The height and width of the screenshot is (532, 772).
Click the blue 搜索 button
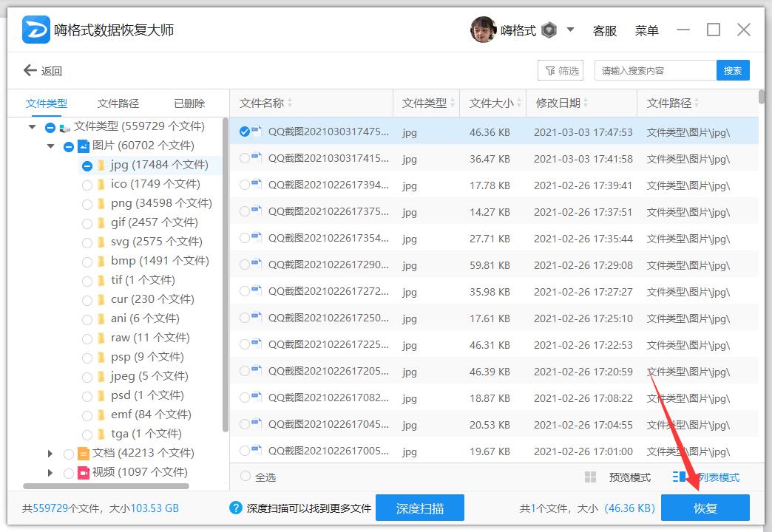pyautogui.click(x=733, y=70)
